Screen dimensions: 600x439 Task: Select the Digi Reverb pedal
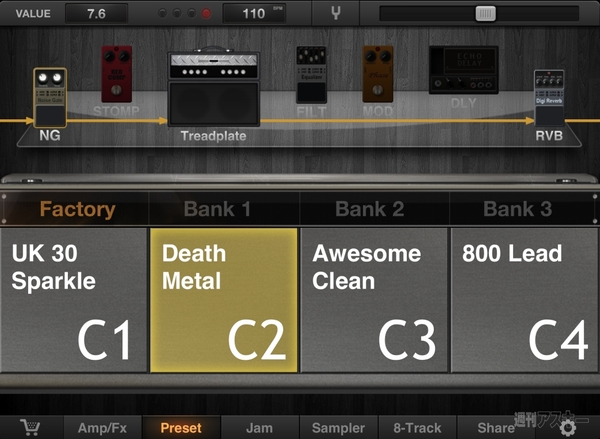coord(549,98)
